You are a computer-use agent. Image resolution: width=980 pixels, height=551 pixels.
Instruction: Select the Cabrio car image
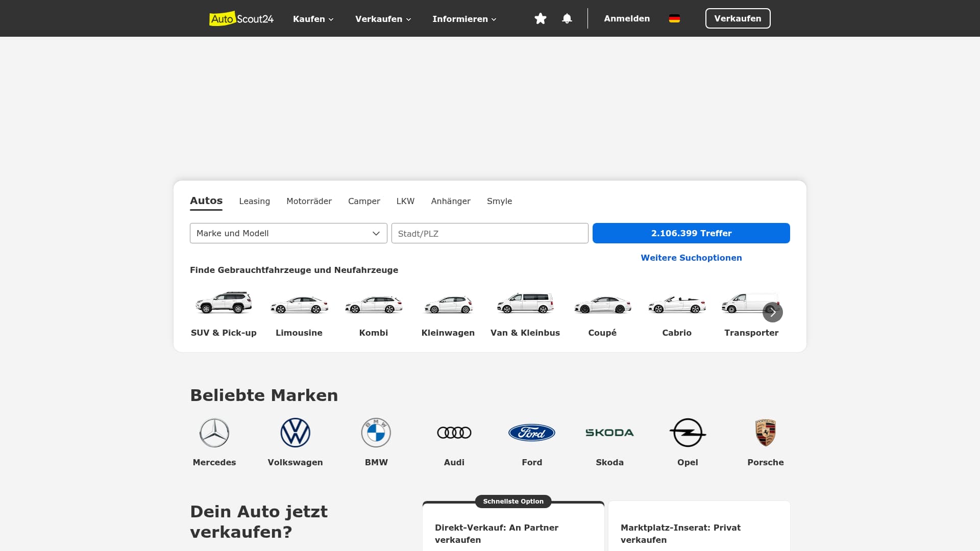pyautogui.click(x=677, y=305)
